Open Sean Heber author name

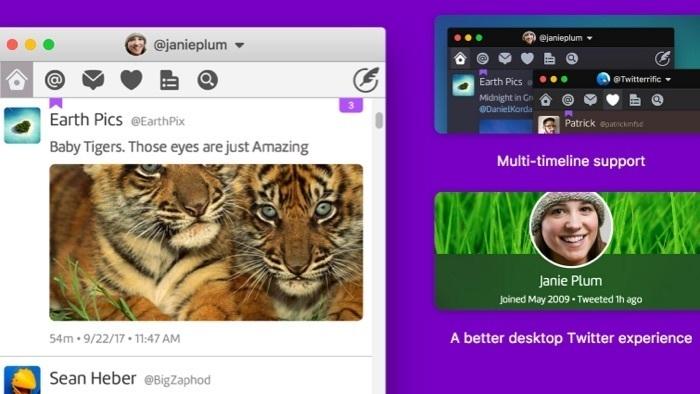(x=93, y=378)
